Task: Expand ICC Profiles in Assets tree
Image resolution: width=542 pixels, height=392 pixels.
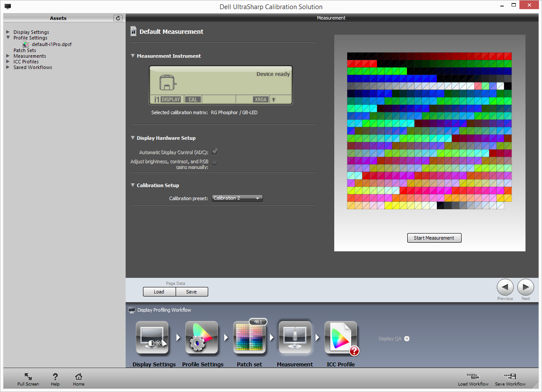Action: click(x=8, y=62)
